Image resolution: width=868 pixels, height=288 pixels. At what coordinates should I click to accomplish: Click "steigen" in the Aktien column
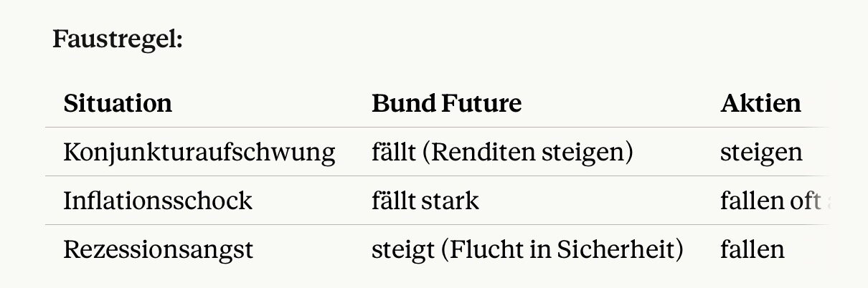coord(761,153)
